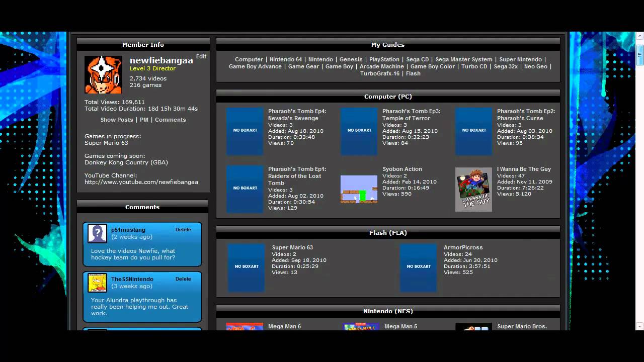644x362 pixels.
Task: Visit the newfiebangaa YouTube channel URL
Action: tap(141, 182)
